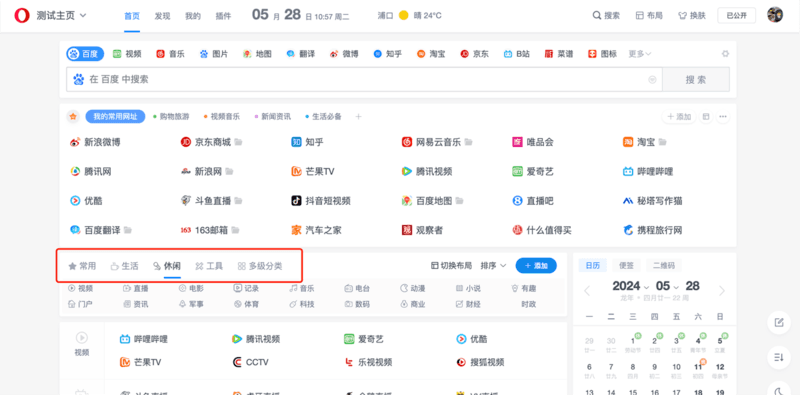Click the blue 添加 button
This screenshot has height=395, width=800.
click(x=536, y=266)
